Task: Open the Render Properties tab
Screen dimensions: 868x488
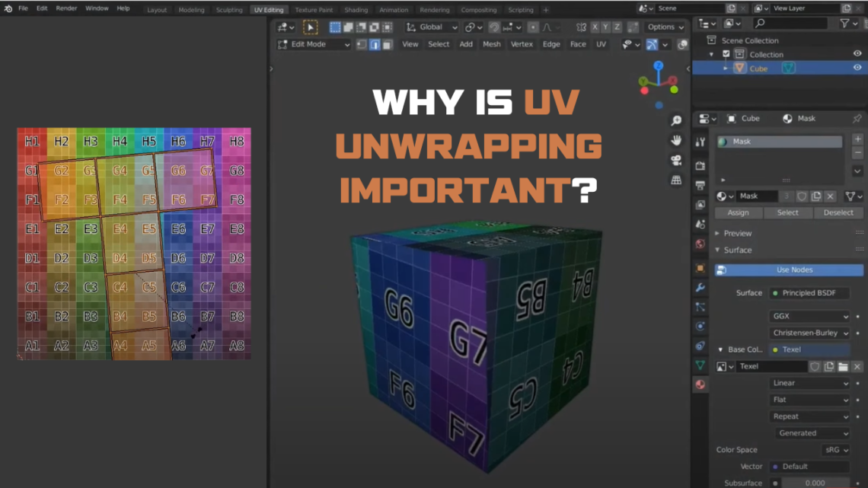Action: coord(701,164)
